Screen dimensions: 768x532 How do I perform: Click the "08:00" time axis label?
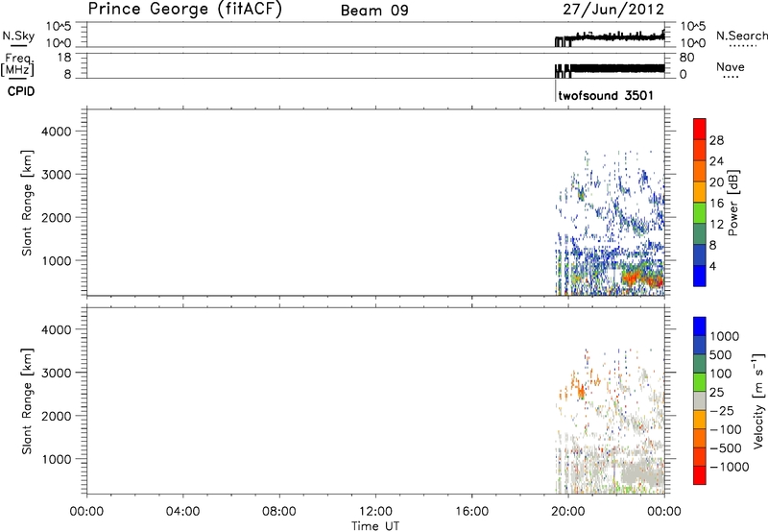tap(279, 512)
